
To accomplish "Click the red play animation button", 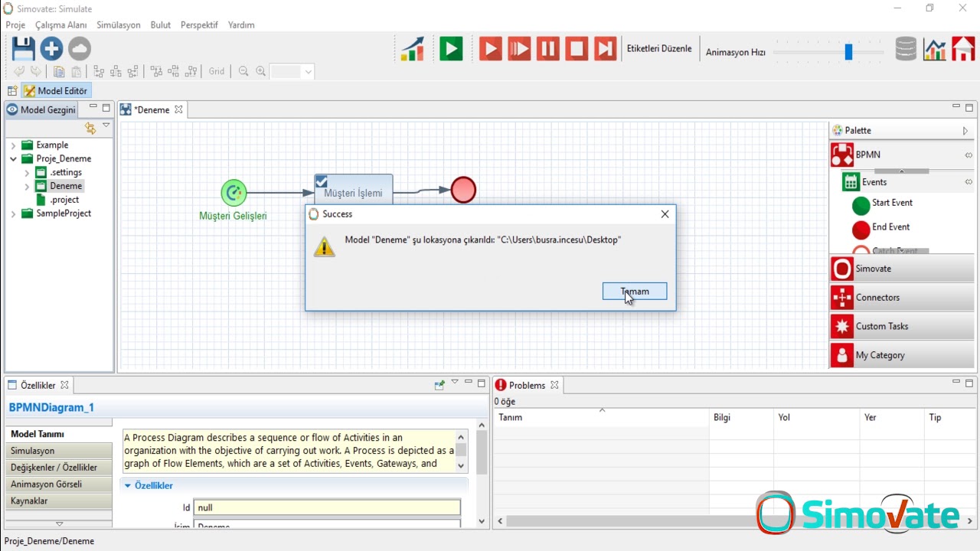I will (490, 49).
